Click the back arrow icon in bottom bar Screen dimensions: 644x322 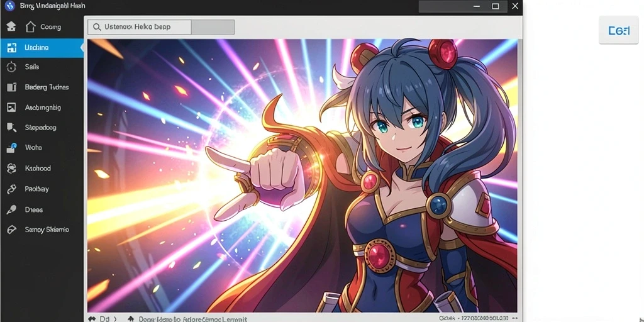92,319
